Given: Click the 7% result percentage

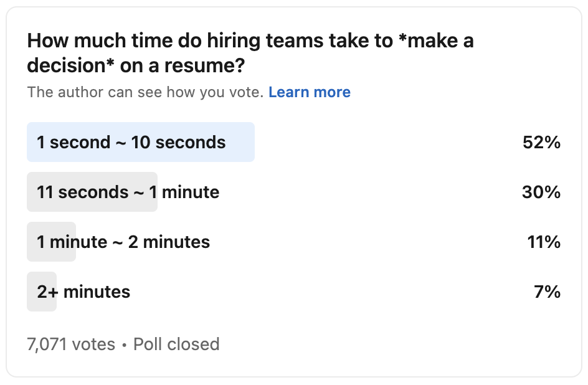Looking at the screenshot, I should click(x=547, y=292).
